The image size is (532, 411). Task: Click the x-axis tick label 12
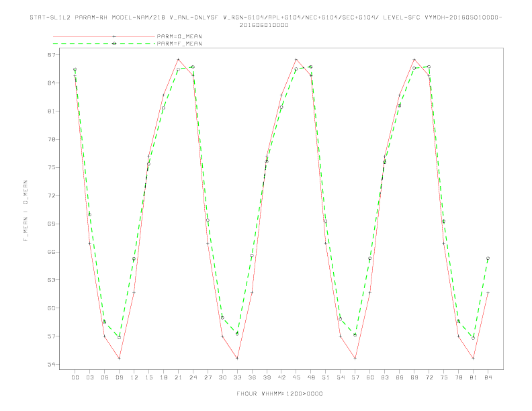pos(134,377)
